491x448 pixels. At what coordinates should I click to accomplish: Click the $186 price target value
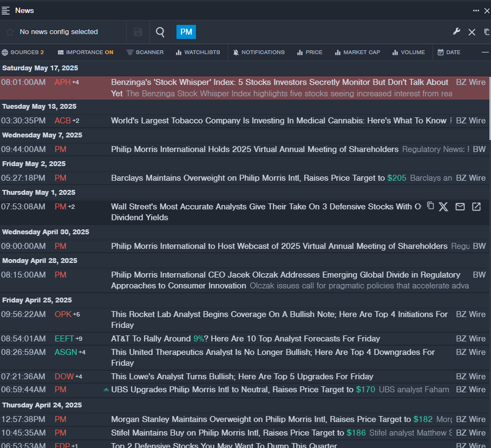(x=356, y=433)
